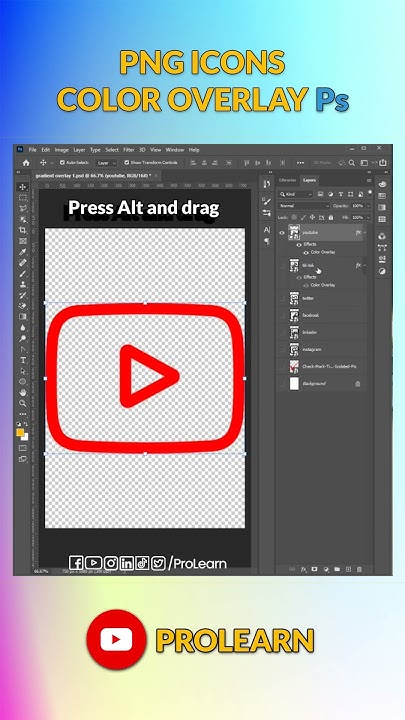Screen dimensions: 405x720
Task: Select the Move tool in the toolbox
Action: (22, 187)
